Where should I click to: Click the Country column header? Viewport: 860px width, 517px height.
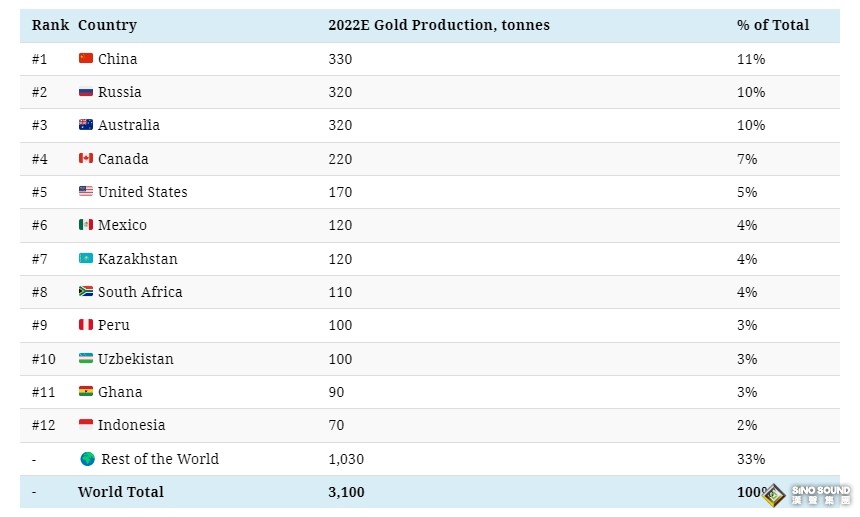(107, 25)
